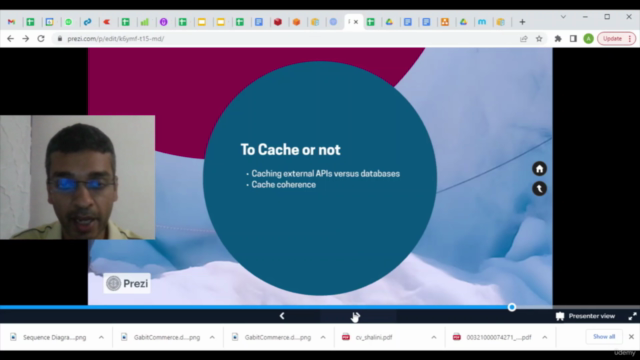The image size is (640, 360).
Task: Open Presenter view
Action: 585,316
